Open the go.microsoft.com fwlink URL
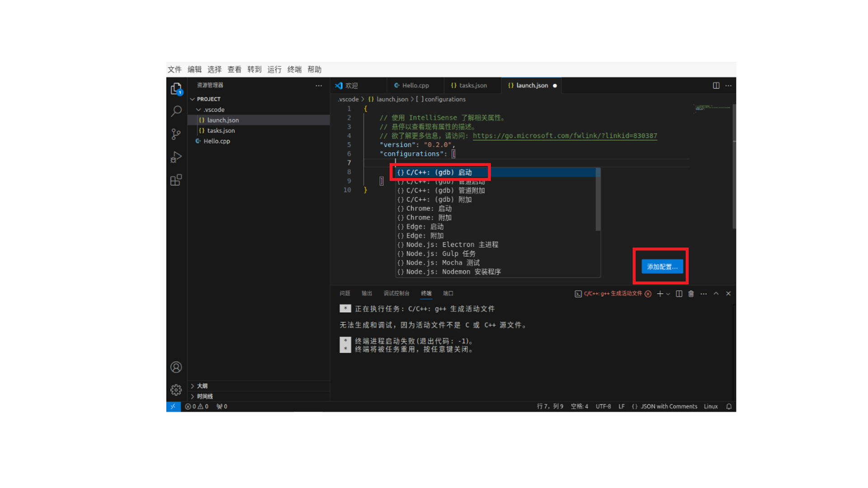This screenshot has width=868, height=488. (x=565, y=136)
